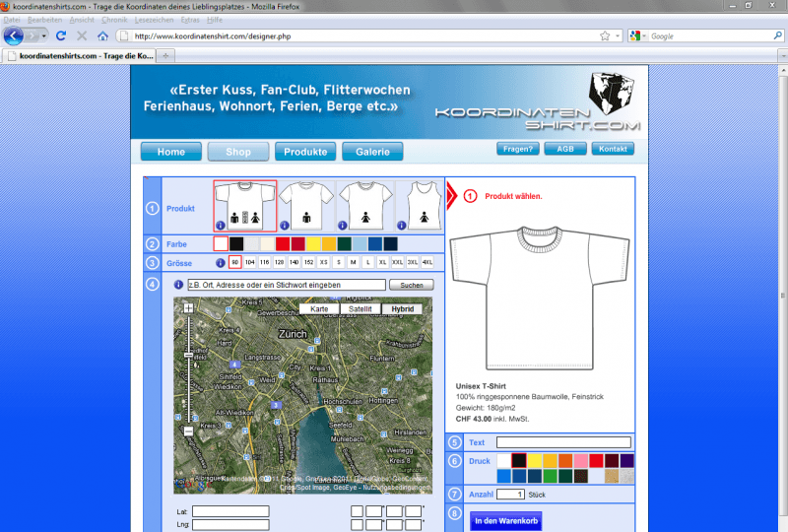This screenshot has height=532, width=788.
Task: Zoom out the map with the minus icon
Action: pyautogui.click(x=188, y=431)
